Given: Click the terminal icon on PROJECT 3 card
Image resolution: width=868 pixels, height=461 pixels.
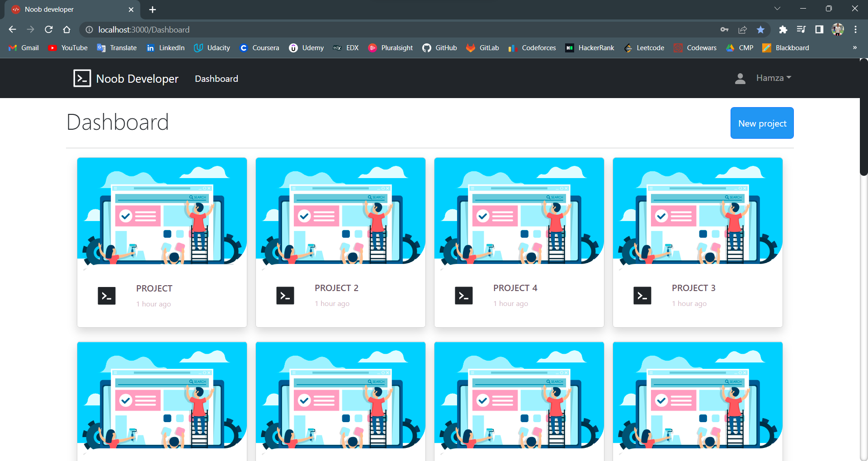Looking at the screenshot, I should pyautogui.click(x=642, y=296).
